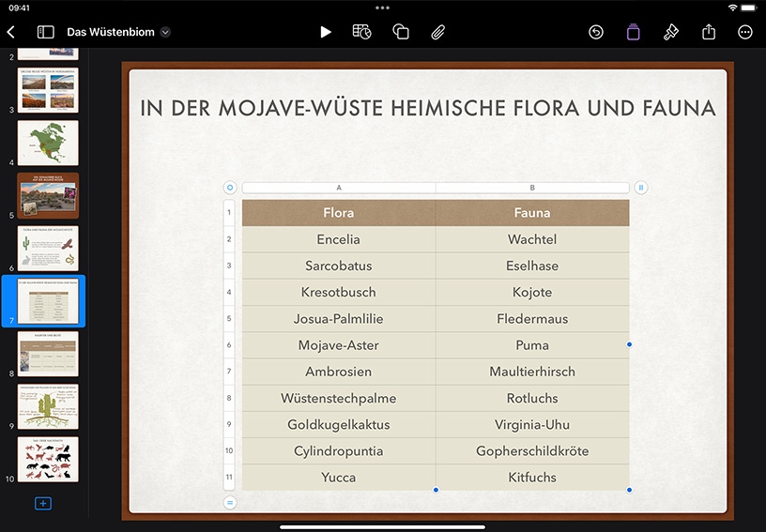Screen dimensions: 766x532
Task: Select the Goldkugelkaktus cell
Action: point(339,425)
